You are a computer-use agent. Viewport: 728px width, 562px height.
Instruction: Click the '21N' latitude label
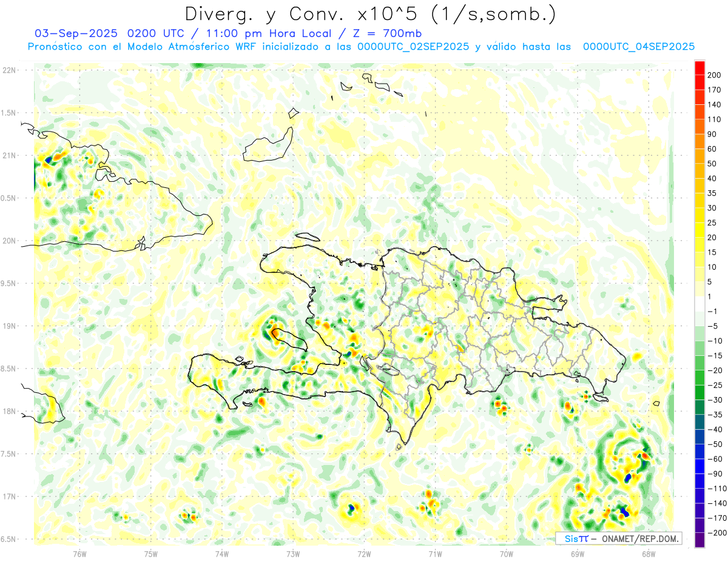pos(9,155)
